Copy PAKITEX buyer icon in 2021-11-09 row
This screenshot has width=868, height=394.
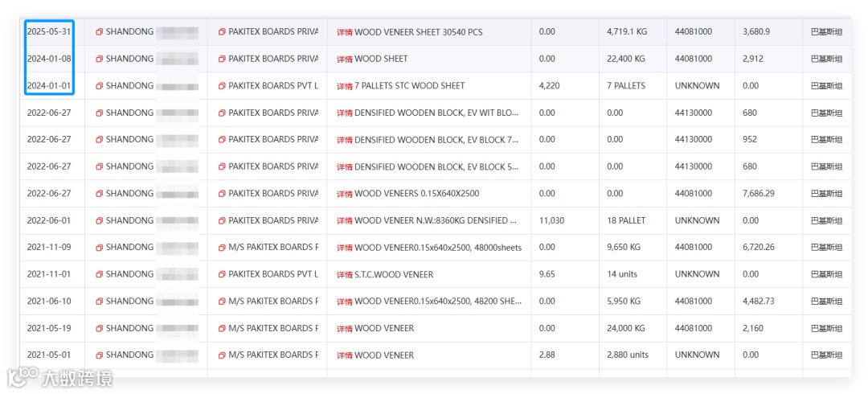[x=222, y=247]
